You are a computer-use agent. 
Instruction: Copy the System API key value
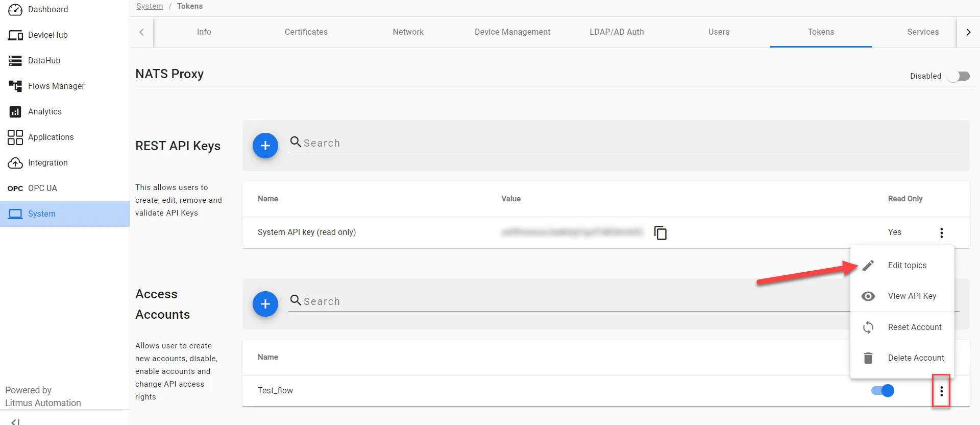(660, 232)
